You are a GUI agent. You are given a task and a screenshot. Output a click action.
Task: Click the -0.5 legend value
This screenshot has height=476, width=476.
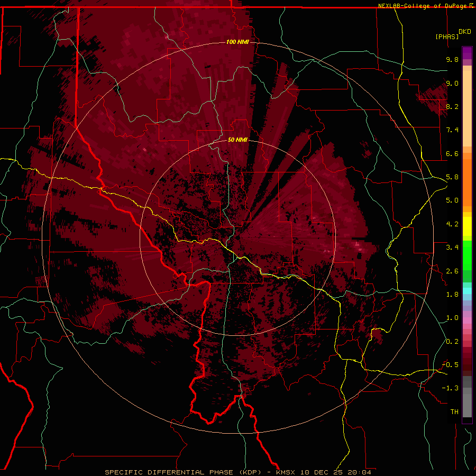450,365
